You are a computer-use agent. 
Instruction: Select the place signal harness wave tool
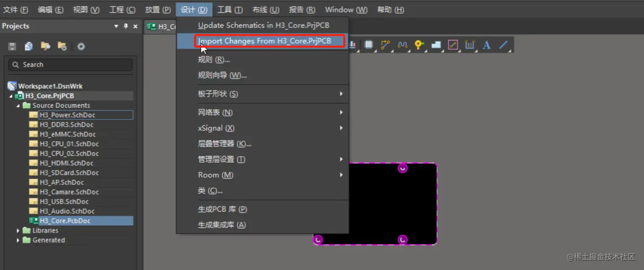coord(402,45)
